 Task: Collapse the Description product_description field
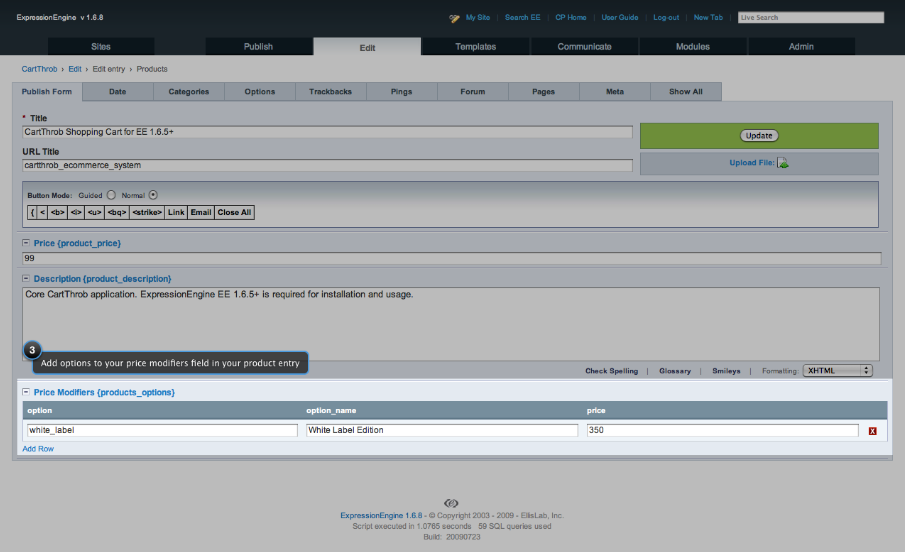click(26, 278)
